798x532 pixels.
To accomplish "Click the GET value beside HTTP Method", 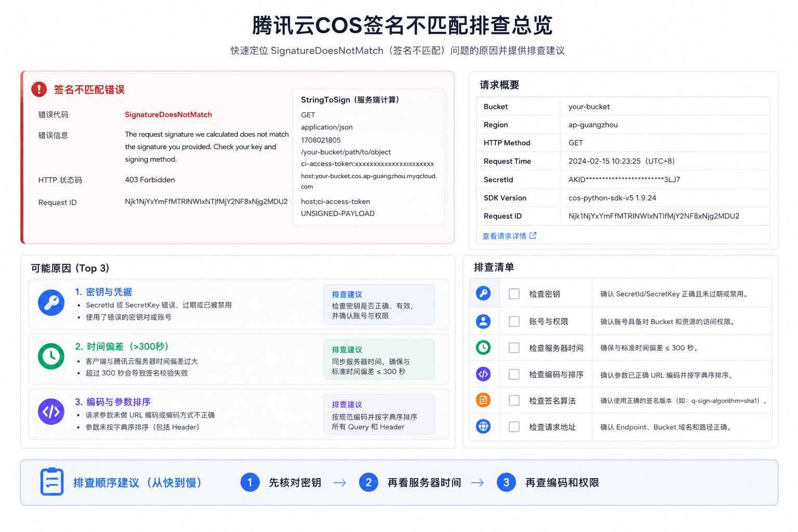I will coord(576,143).
